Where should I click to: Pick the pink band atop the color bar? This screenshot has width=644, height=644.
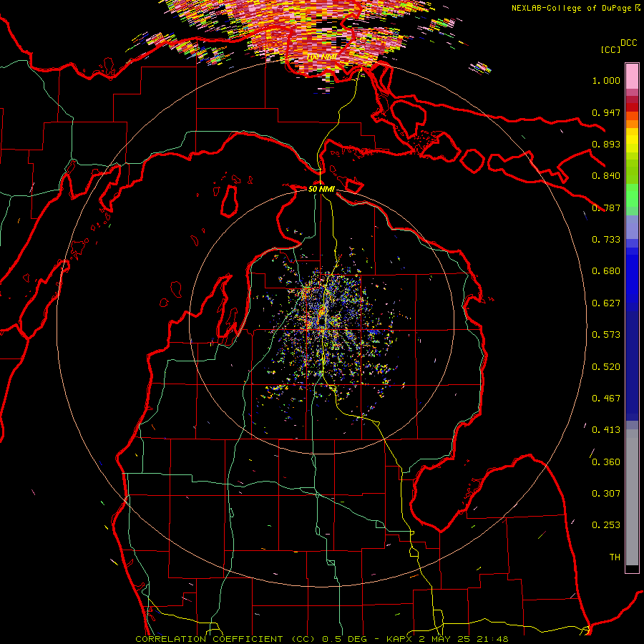point(632,76)
